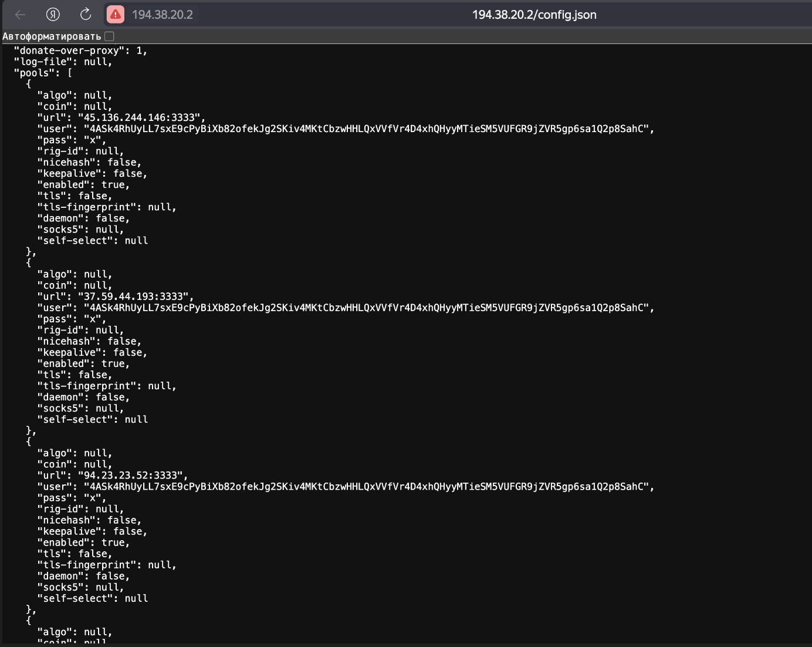Viewport: 812px width, 647px height.
Task: Click the user wallet string in first pool
Action: 368,129
